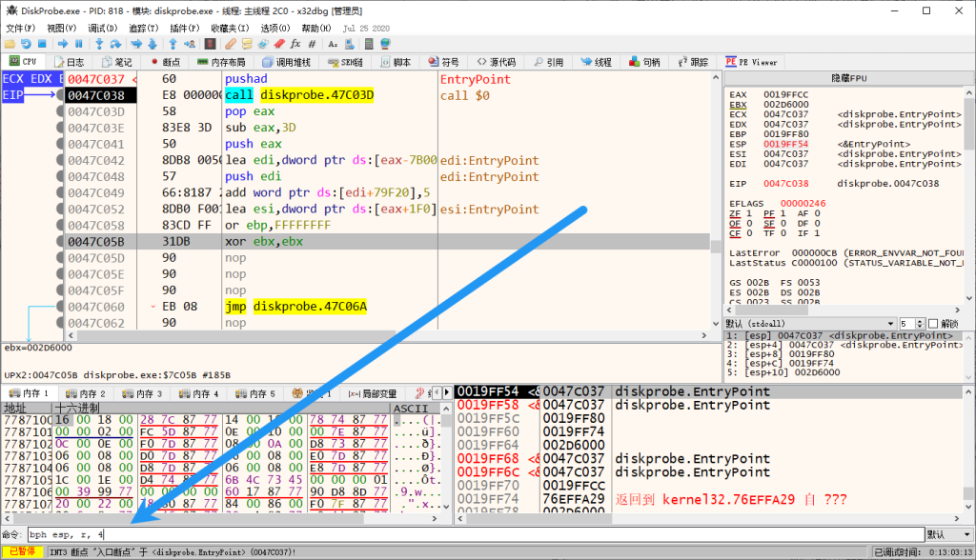
Task: Open the calculator icon
Action: coord(369,44)
